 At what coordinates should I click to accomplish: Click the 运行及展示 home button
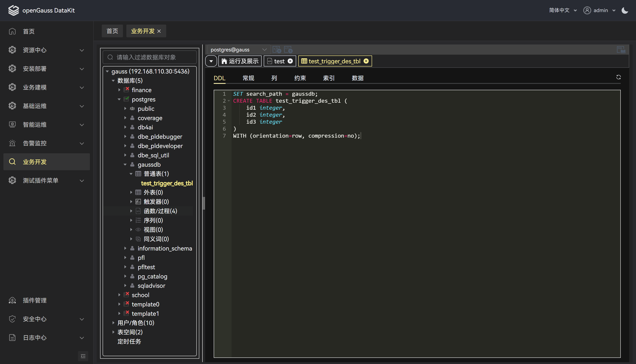pyautogui.click(x=240, y=61)
